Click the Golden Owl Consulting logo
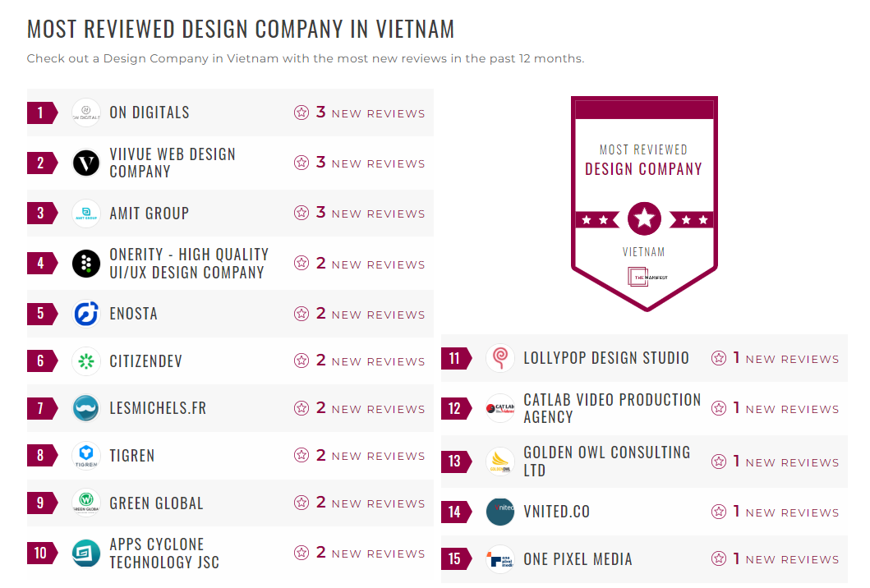This screenshot has height=588, width=870. [x=500, y=462]
